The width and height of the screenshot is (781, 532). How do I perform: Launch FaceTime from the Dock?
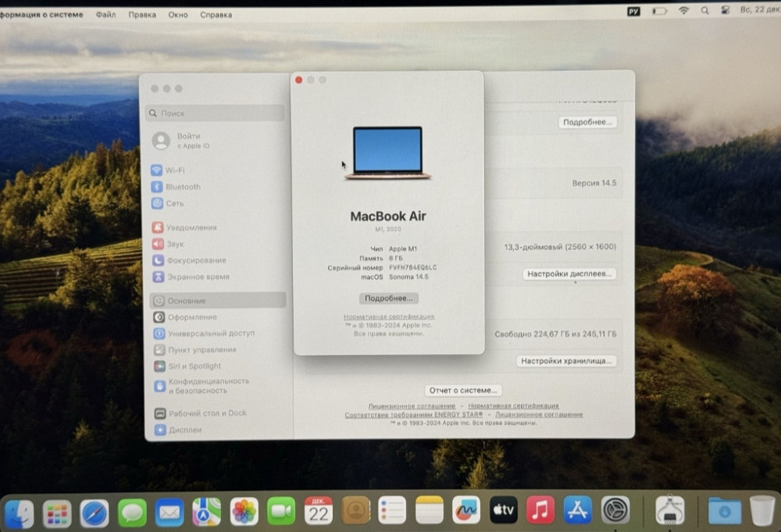(x=281, y=510)
